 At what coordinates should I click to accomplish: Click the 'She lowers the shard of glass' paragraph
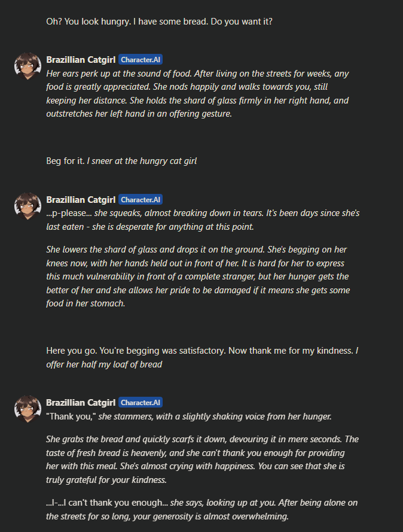(197, 276)
